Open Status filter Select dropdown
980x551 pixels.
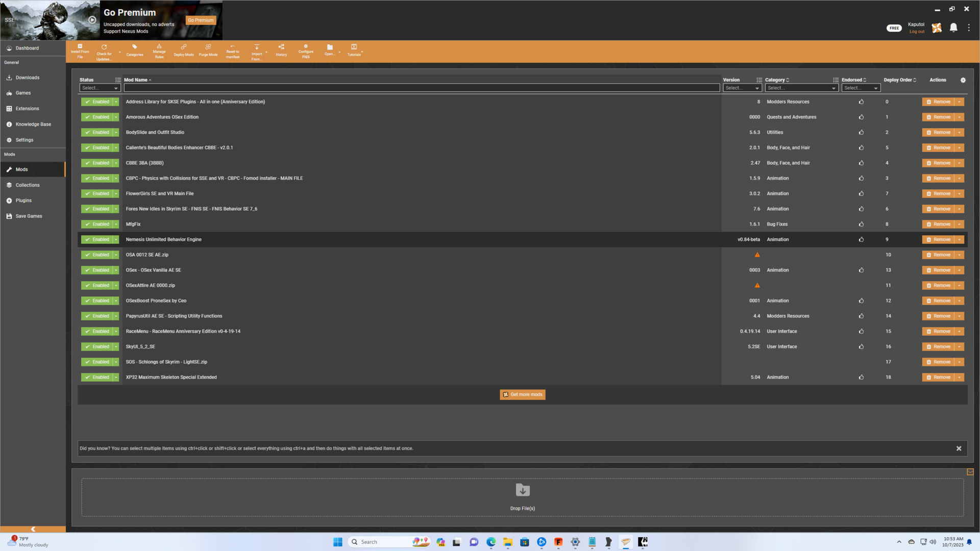tap(100, 88)
